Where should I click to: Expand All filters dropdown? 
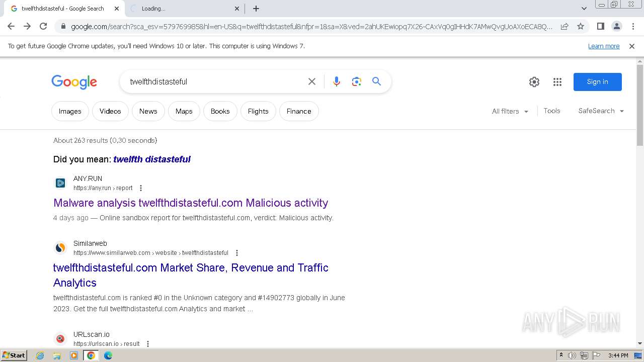tap(510, 111)
